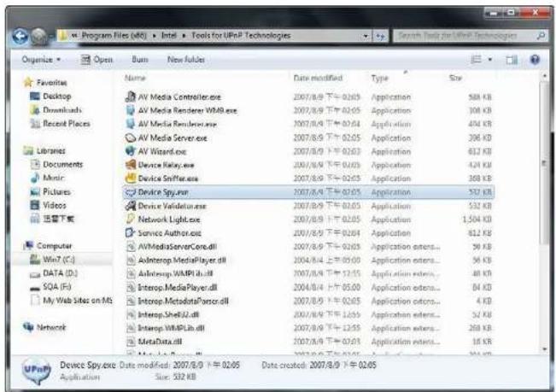Image resolution: width=556 pixels, height=392 pixels.
Task: Expand the address bar history dropdown
Action: click(x=366, y=36)
